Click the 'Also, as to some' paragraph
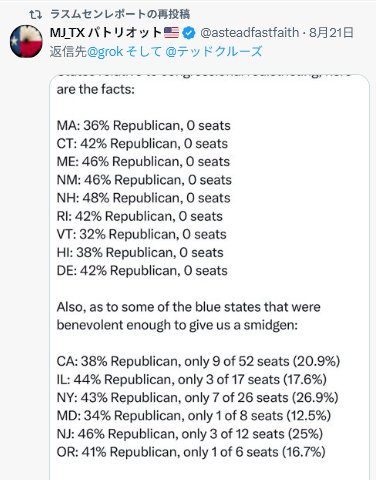 (x=188, y=316)
